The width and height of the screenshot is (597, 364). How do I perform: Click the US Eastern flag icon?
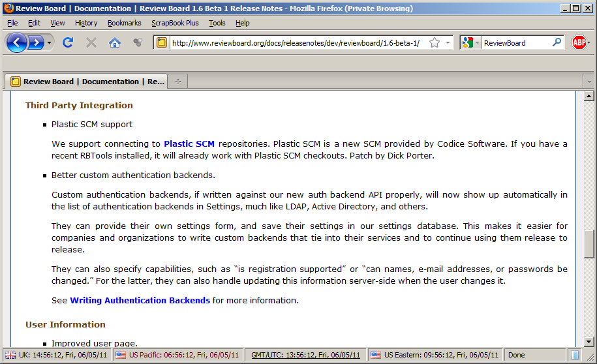click(375, 355)
